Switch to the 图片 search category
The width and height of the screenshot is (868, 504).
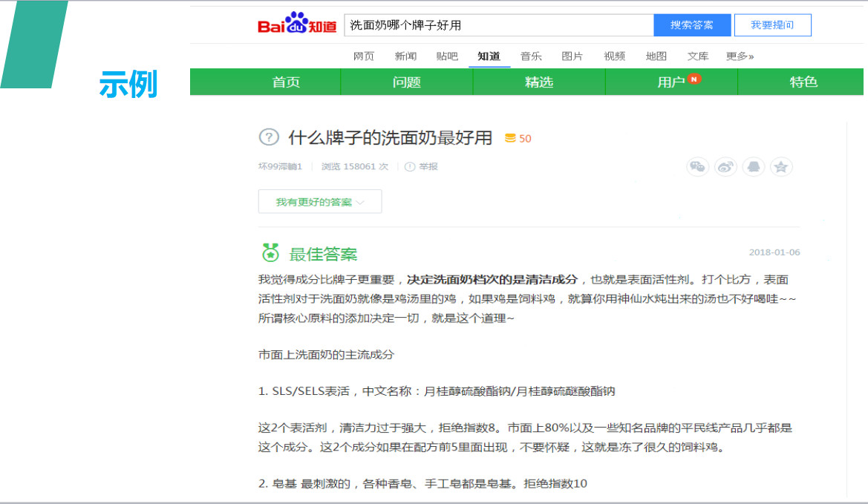point(572,55)
